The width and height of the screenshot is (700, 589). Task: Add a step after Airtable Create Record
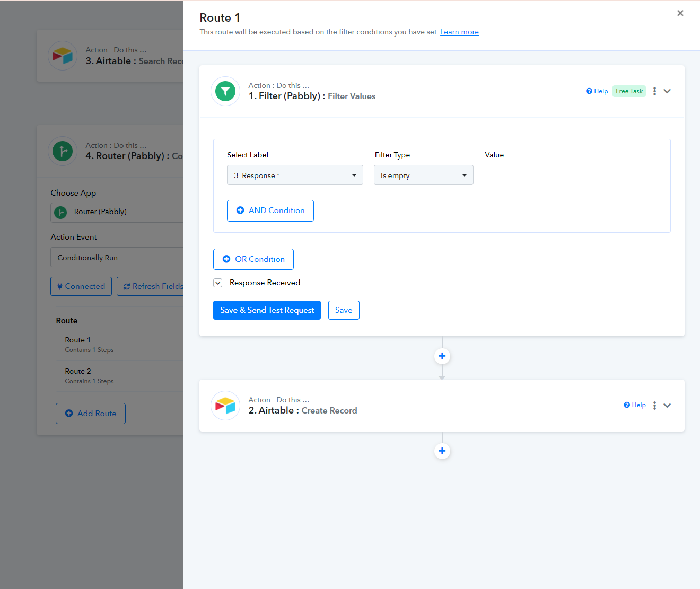coord(442,451)
